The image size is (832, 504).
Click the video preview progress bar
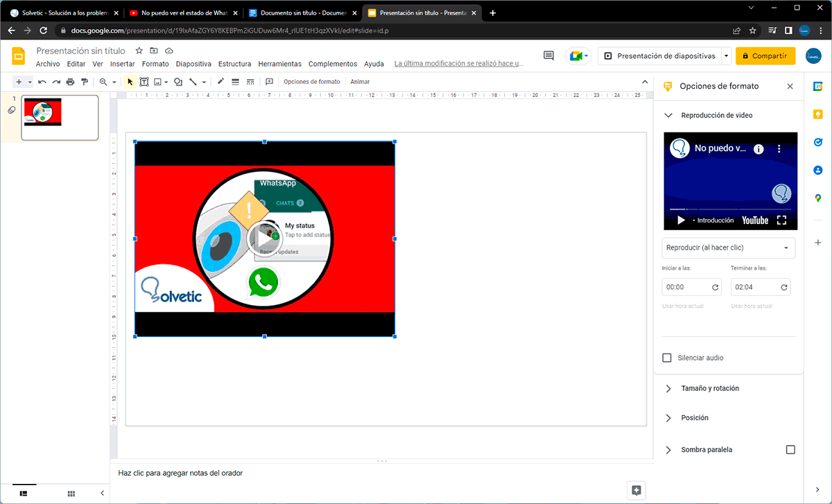(x=730, y=209)
